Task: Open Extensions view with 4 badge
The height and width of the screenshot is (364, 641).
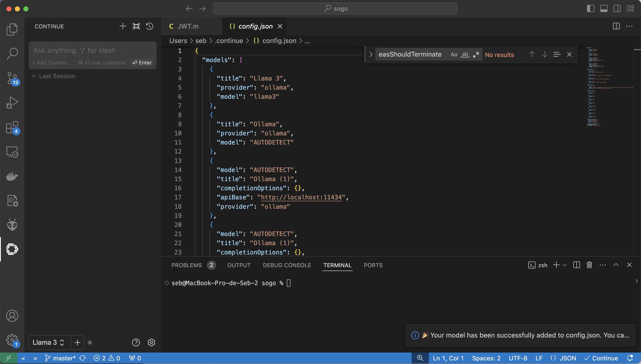Action: pyautogui.click(x=12, y=128)
